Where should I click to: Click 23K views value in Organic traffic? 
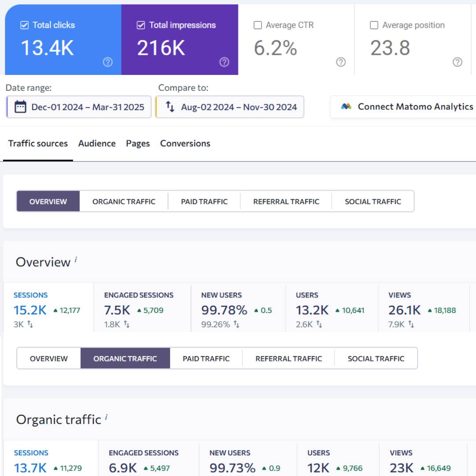click(402, 468)
